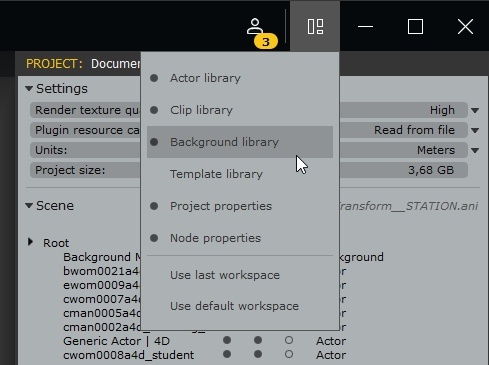Viewport: 489px width, 365px height.
Task: Click the 3,68 GB project size value
Action: [x=431, y=170]
